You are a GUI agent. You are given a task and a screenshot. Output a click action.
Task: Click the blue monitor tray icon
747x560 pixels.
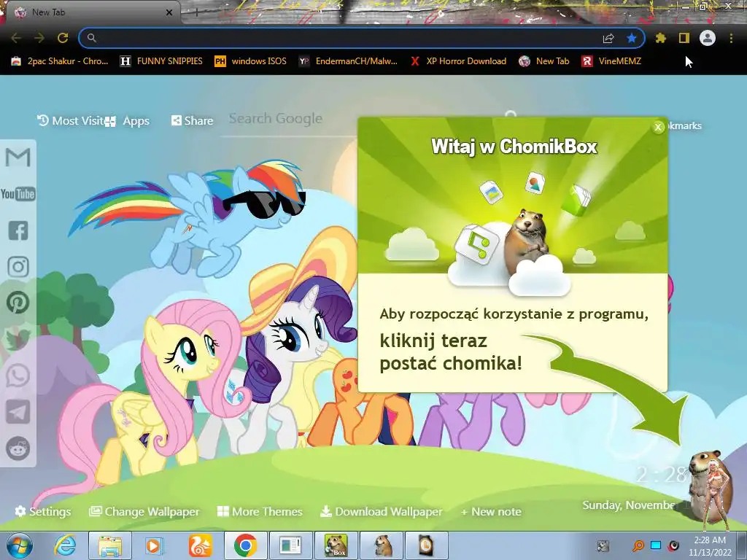point(656,545)
